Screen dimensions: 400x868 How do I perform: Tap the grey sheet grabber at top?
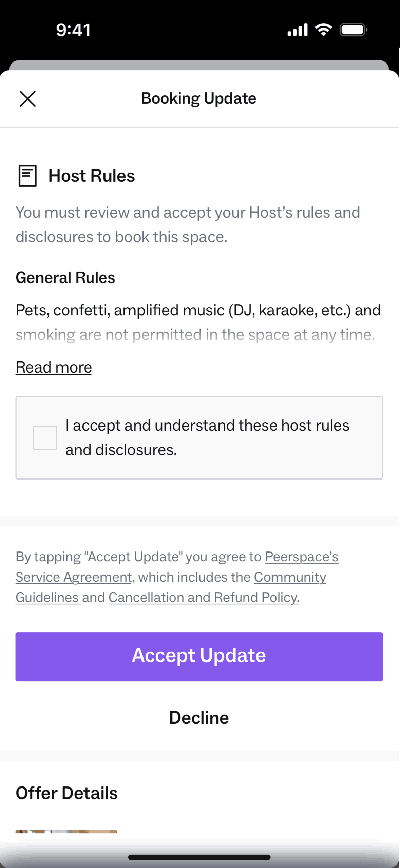pos(199,65)
